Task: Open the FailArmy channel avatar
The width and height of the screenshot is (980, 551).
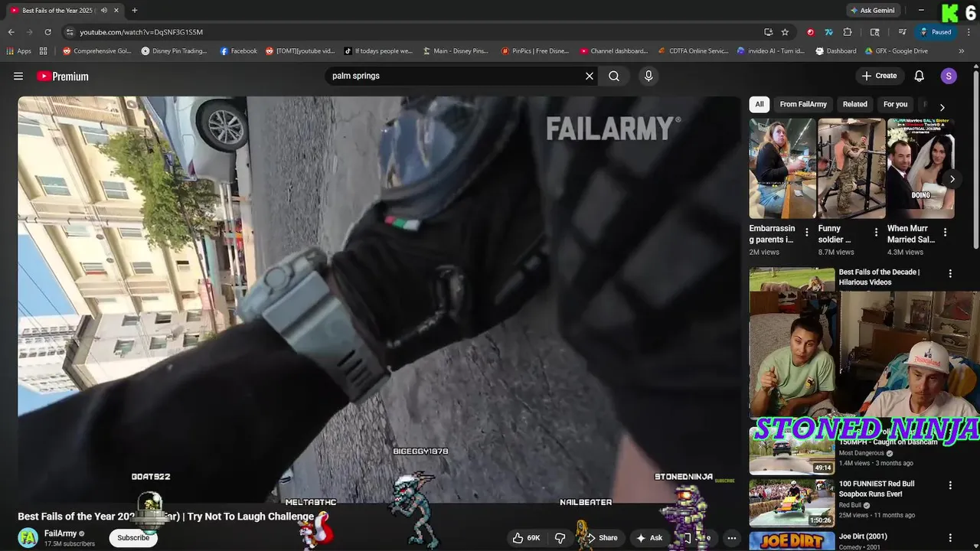Action: (28, 538)
